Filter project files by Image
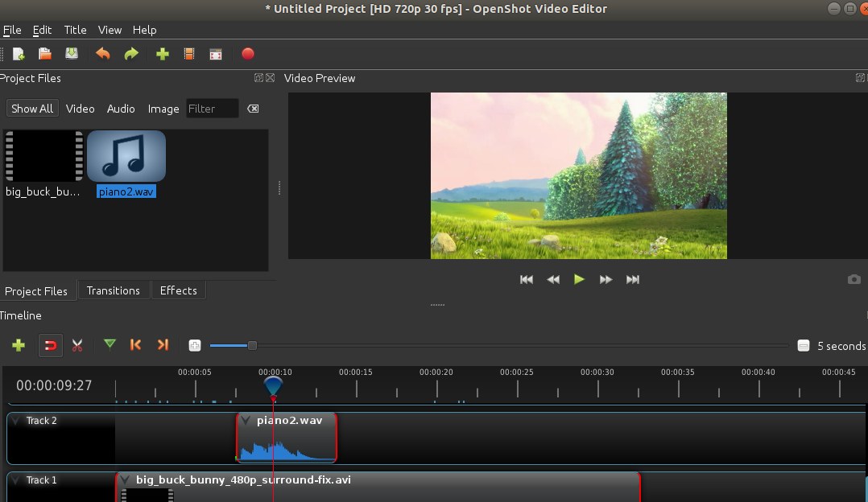The height and width of the screenshot is (502, 868). [x=163, y=109]
